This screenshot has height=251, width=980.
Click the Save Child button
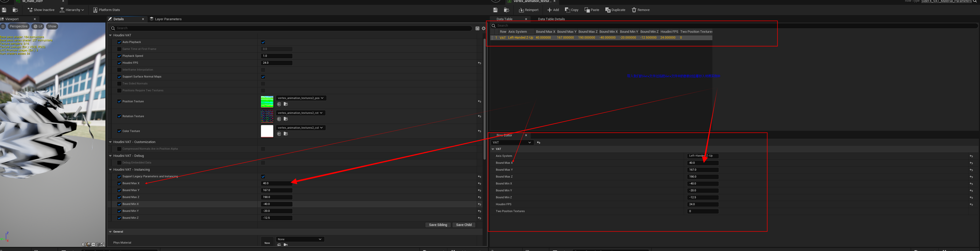point(463,225)
